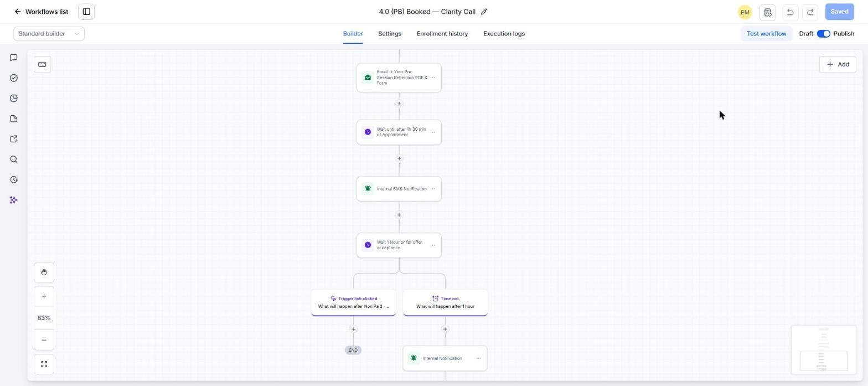The image size is (868, 386).
Task: Select the hand pan tool
Action: [x=44, y=272]
